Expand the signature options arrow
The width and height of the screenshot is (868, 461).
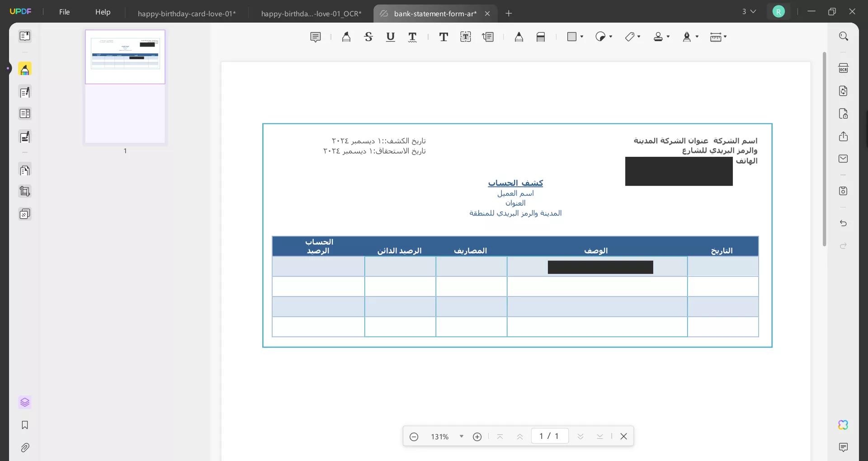pos(697,37)
